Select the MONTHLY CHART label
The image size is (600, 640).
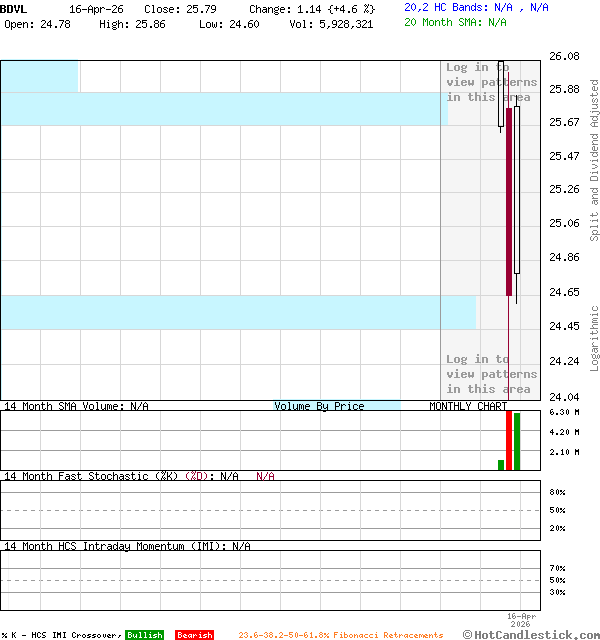click(x=468, y=406)
